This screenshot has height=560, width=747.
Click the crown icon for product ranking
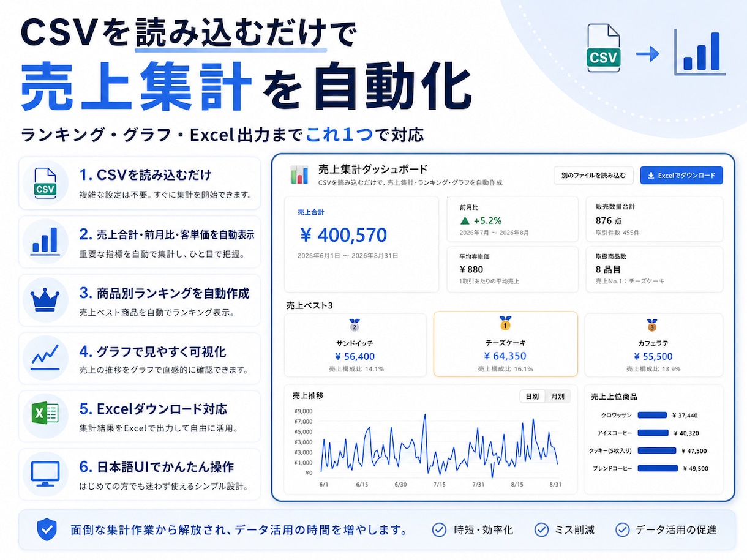(x=45, y=300)
